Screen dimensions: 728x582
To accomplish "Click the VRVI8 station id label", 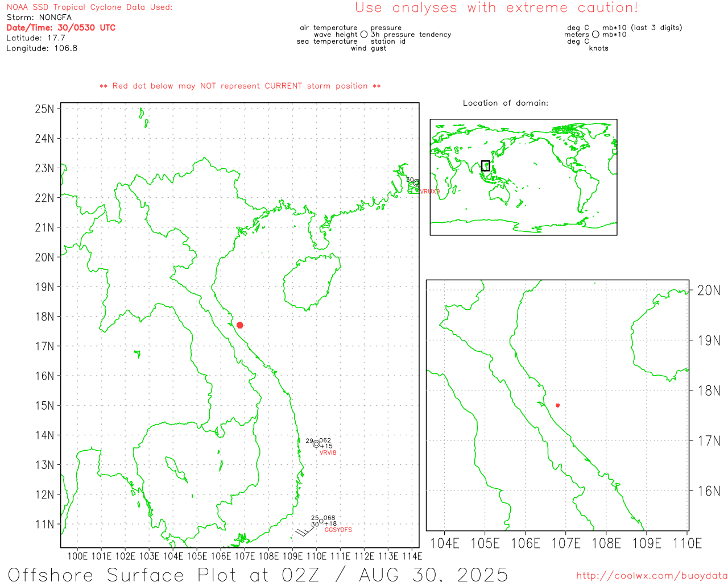I will (328, 452).
